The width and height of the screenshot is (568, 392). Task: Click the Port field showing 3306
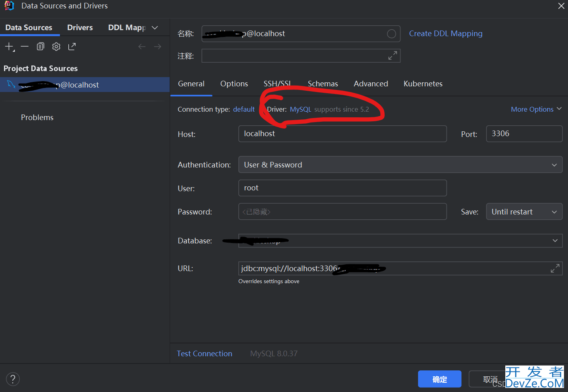(524, 134)
